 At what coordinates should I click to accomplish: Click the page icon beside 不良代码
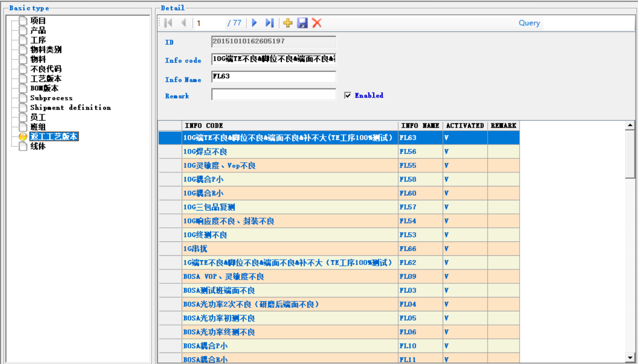23,69
